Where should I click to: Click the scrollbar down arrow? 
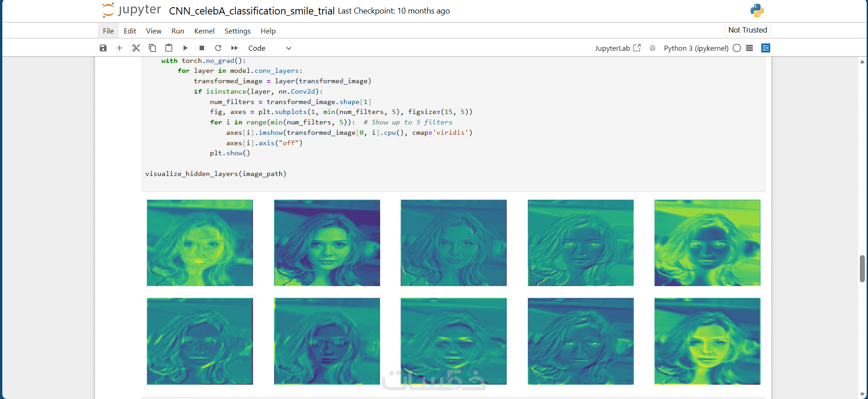click(862, 394)
